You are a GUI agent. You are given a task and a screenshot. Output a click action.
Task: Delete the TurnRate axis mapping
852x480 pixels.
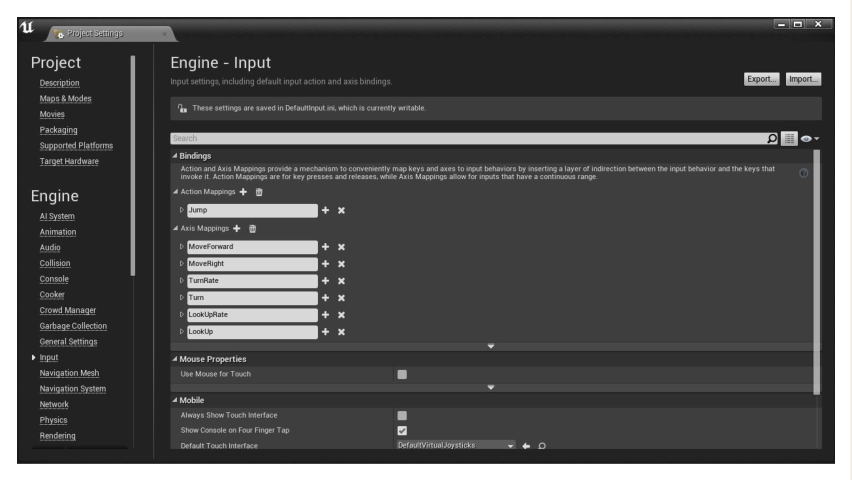point(341,281)
